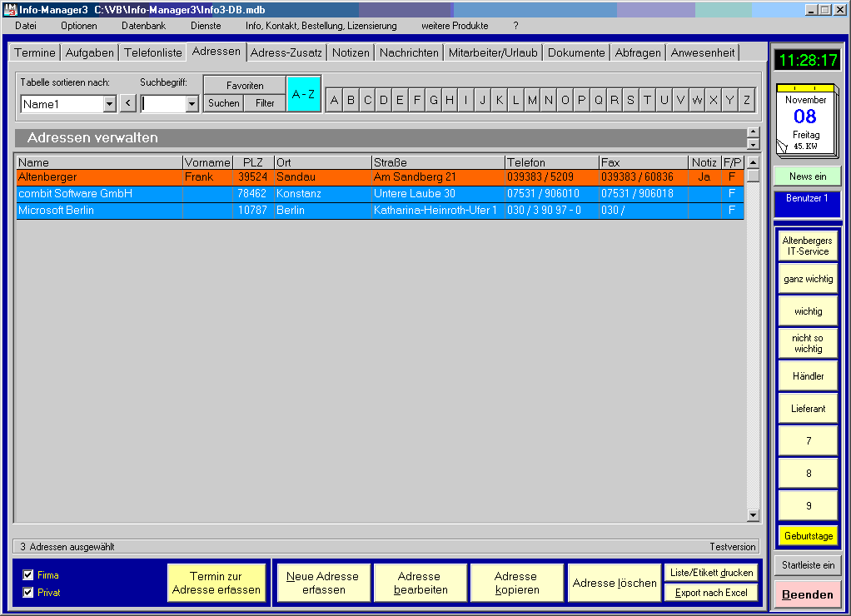Image resolution: width=851 pixels, height=616 pixels.
Task: Filter addresses by letter Z
Action: point(746,101)
